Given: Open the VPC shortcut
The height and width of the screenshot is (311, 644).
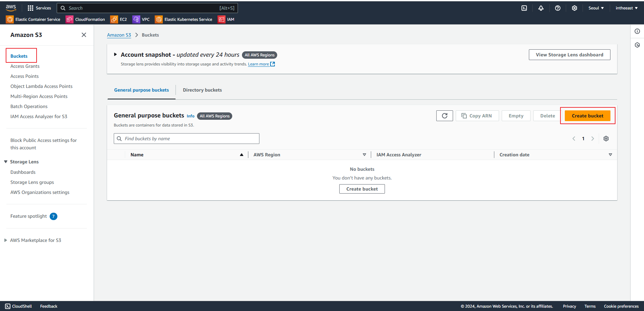Looking at the screenshot, I should 141,19.
